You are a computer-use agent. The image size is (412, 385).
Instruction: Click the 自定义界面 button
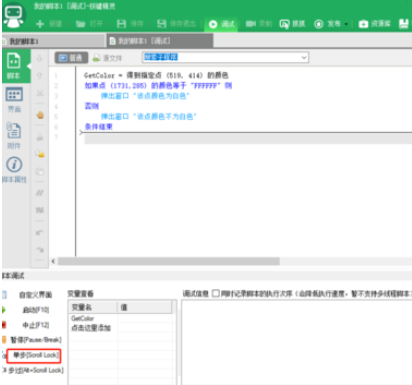pos(35,295)
